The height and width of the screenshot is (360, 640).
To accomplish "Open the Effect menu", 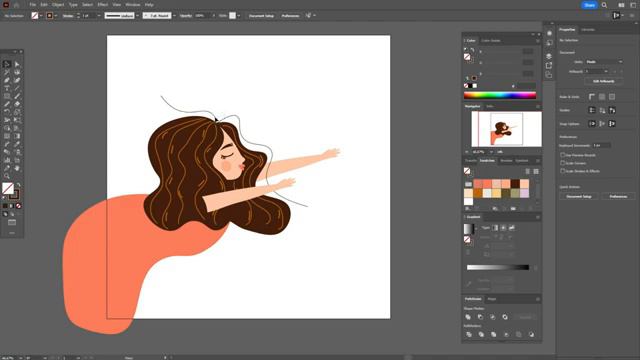I will (x=102, y=4).
